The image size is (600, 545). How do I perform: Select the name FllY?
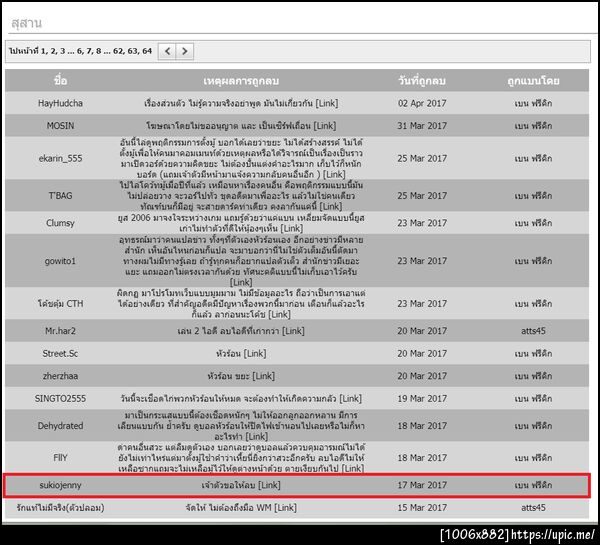[x=60, y=458]
